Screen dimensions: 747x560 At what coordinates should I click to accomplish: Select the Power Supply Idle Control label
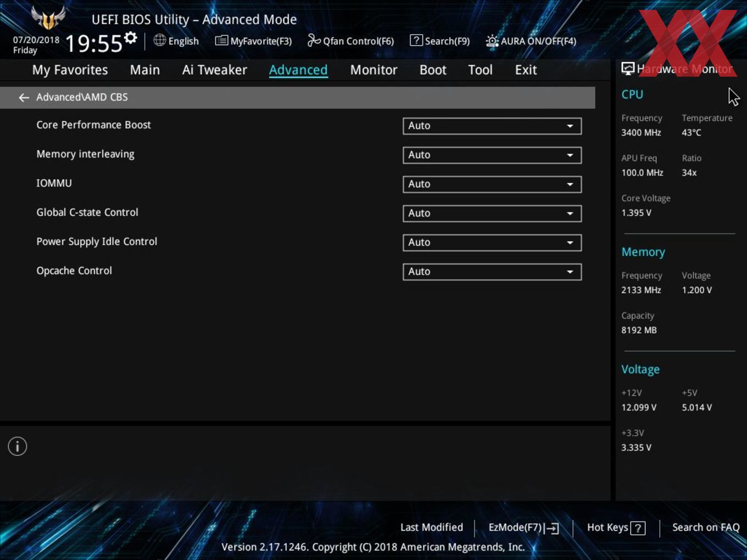97,242
